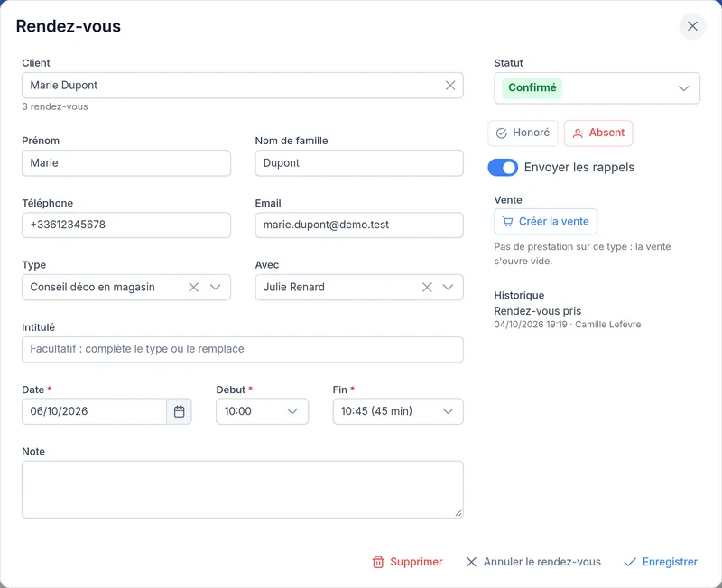Clear the Julie Renard selection
The height and width of the screenshot is (588, 722).
427,287
